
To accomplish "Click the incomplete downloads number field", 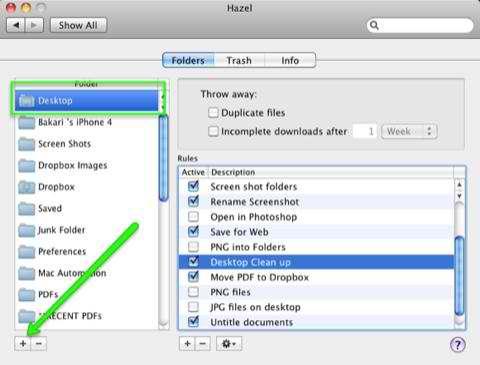I will click(x=365, y=131).
